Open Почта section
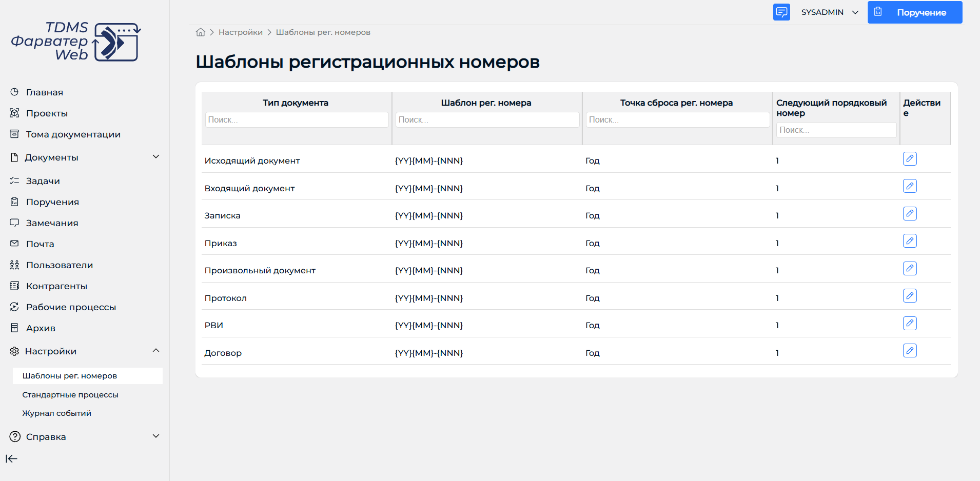Image resolution: width=980 pixels, height=481 pixels. pos(40,244)
